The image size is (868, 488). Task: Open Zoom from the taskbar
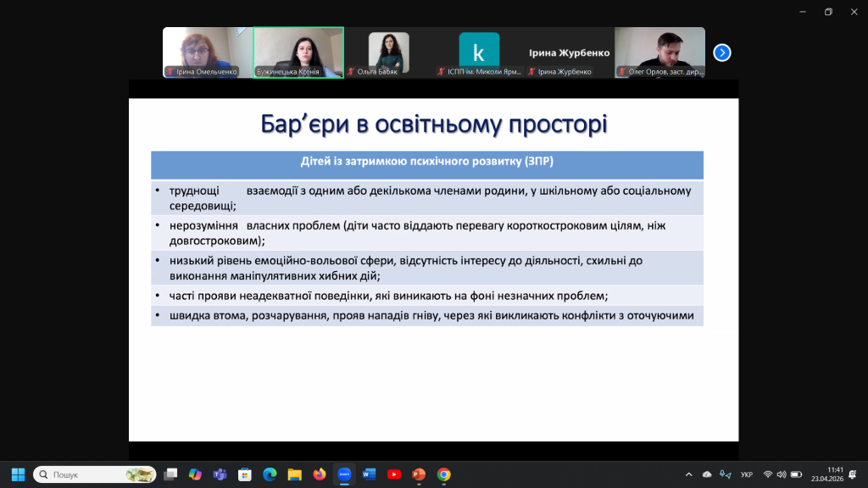(x=344, y=474)
